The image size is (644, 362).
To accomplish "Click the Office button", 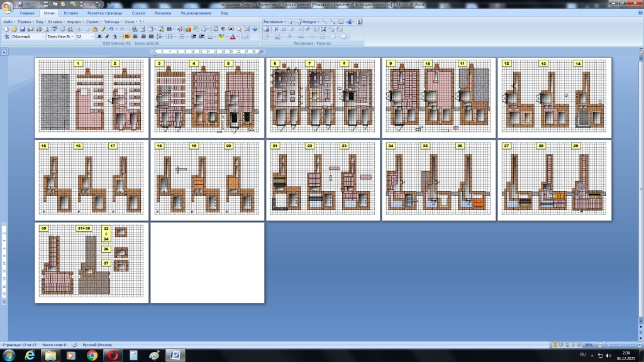I will [8, 8].
